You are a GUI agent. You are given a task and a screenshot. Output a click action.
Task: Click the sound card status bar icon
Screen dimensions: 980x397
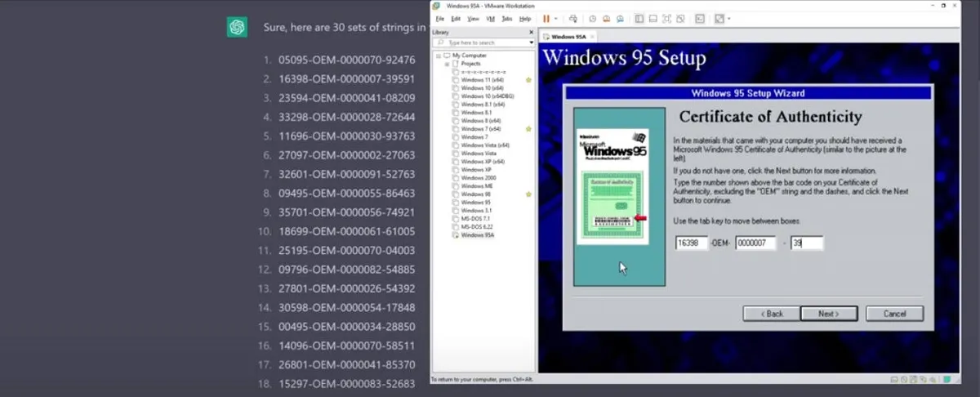pos(933,379)
